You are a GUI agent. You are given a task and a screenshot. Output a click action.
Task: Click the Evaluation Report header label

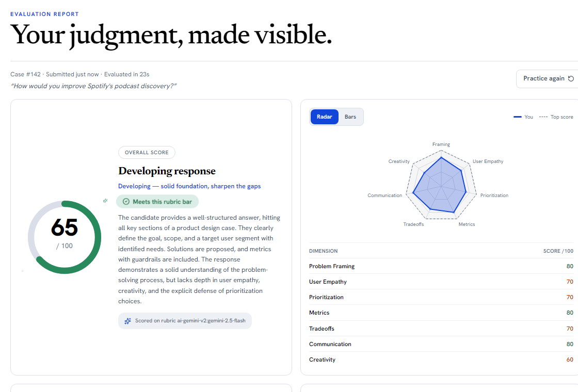click(x=44, y=14)
